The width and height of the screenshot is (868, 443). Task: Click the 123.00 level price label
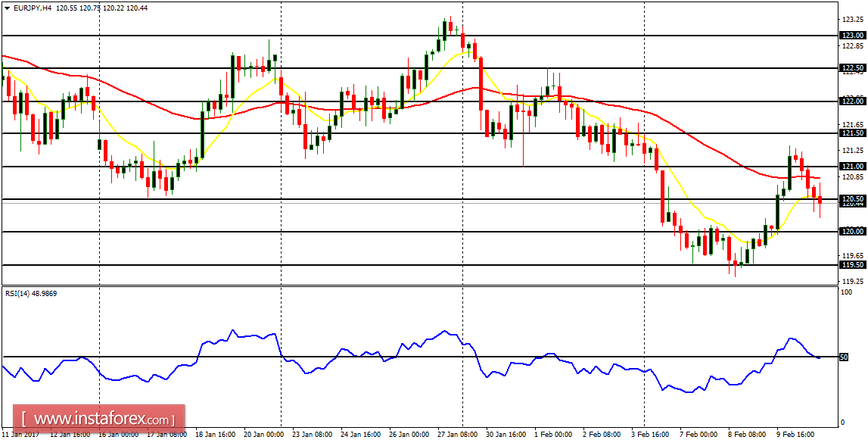(853, 36)
